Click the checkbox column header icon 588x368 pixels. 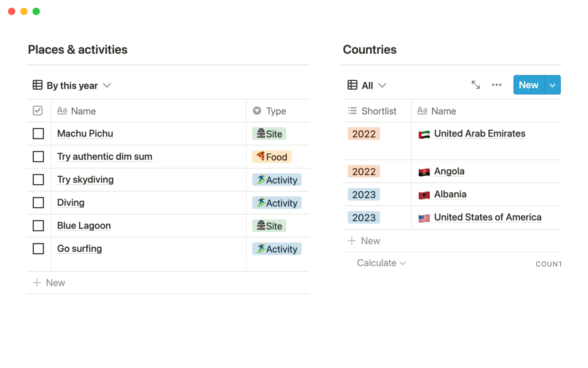(38, 111)
